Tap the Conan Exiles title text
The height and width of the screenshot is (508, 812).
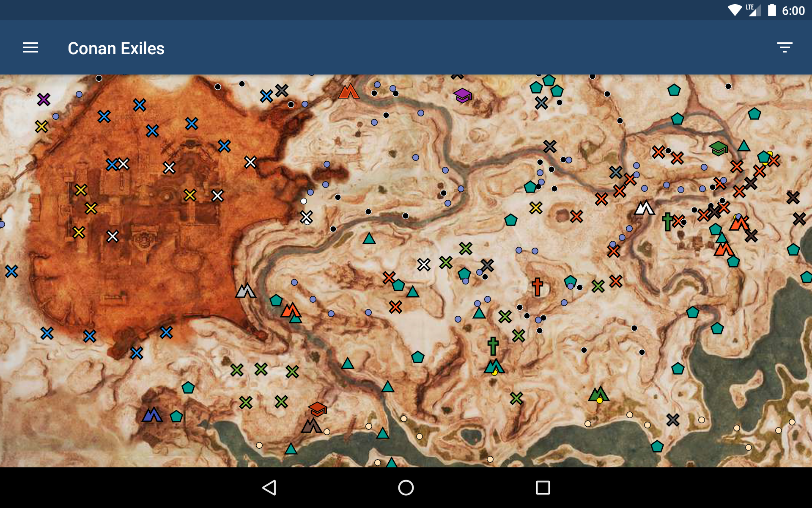[116, 48]
